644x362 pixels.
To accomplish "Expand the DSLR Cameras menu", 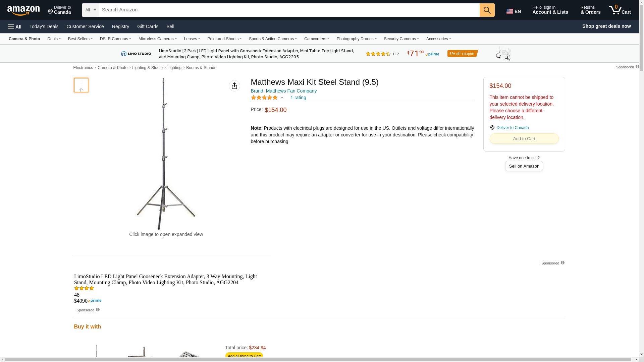I will pos(115,39).
